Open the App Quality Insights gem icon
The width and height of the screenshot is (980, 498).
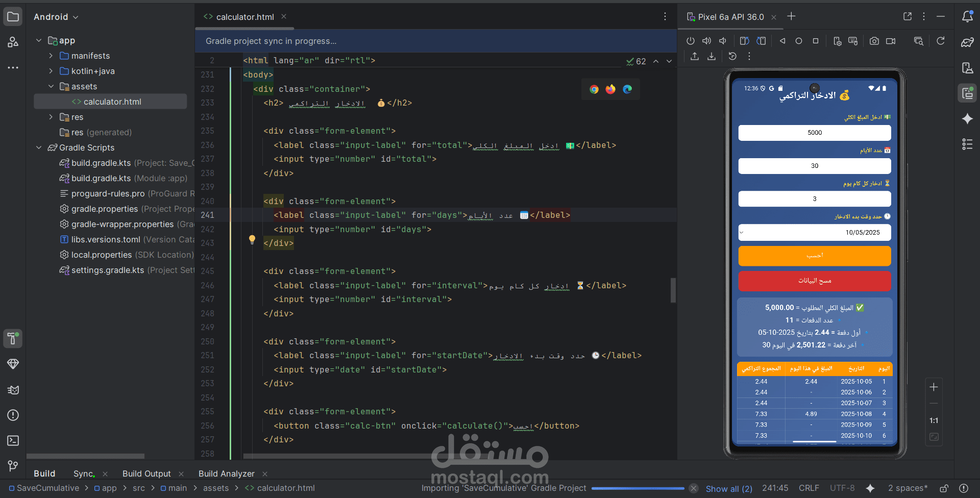(13, 364)
